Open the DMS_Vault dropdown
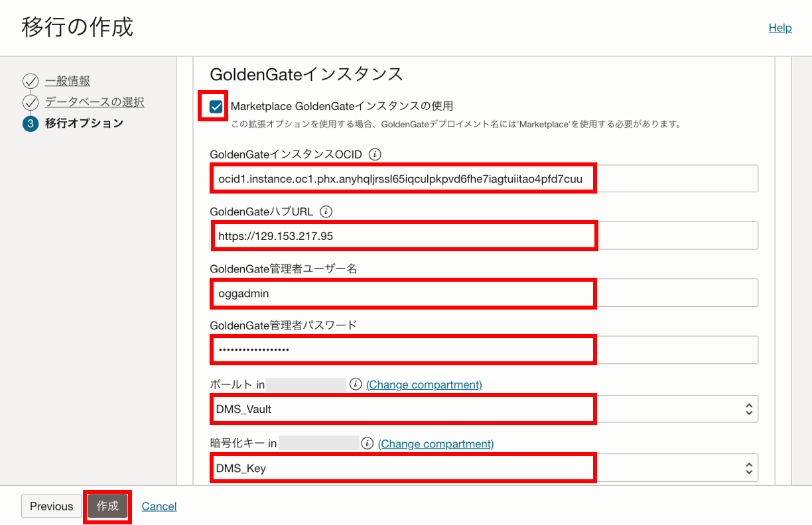Image resolution: width=812 pixels, height=525 pixels. [x=483, y=409]
